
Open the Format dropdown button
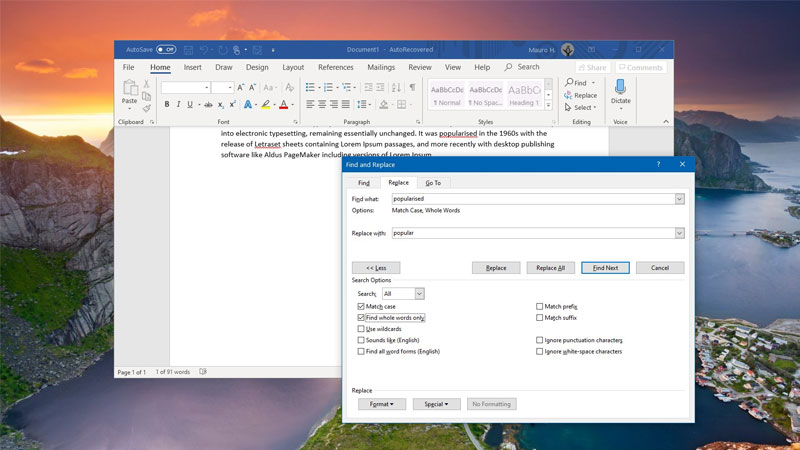pyautogui.click(x=382, y=404)
